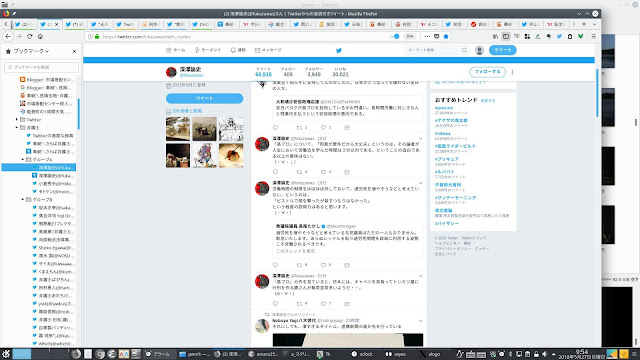Viewport: 640px width, 360px height.
Task: Click the xclock taskbar entry
Action: point(362,354)
